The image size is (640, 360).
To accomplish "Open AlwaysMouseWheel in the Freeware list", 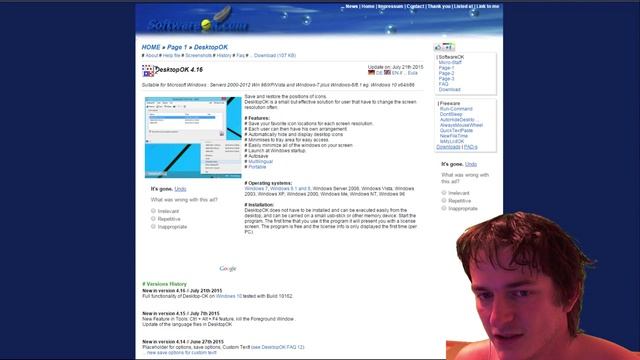I will click(x=461, y=125).
